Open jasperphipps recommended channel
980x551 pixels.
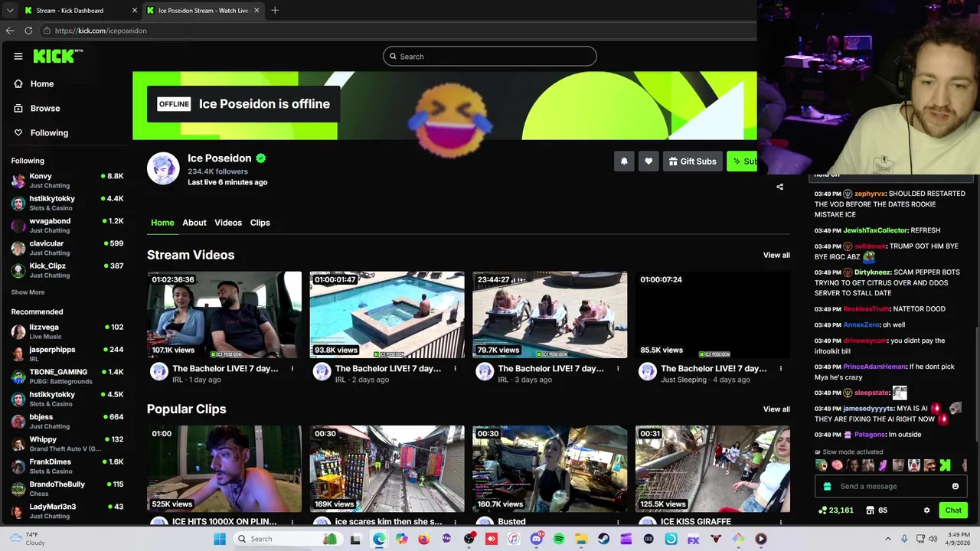click(67, 354)
